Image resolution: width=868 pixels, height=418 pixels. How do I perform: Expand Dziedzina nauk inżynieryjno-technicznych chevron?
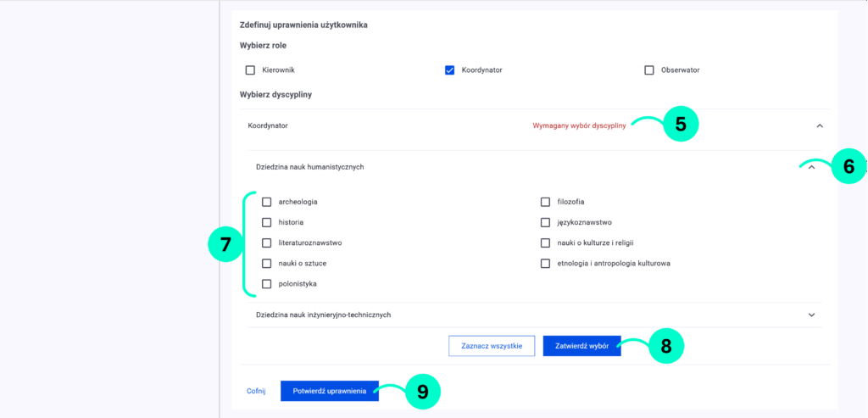811,315
